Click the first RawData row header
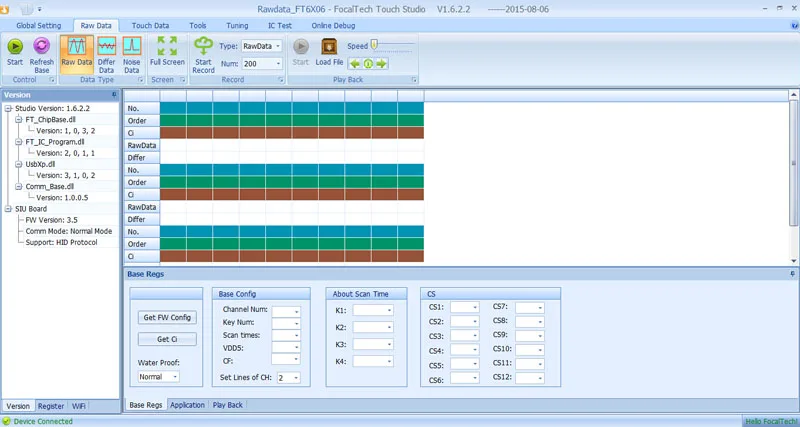This screenshot has width=800, height=427. coord(142,145)
